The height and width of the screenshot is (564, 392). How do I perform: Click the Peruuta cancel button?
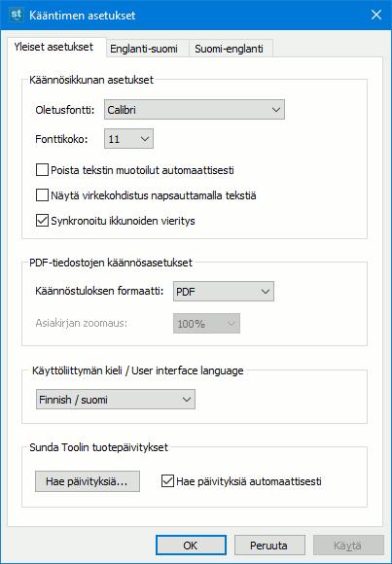(269, 546)
